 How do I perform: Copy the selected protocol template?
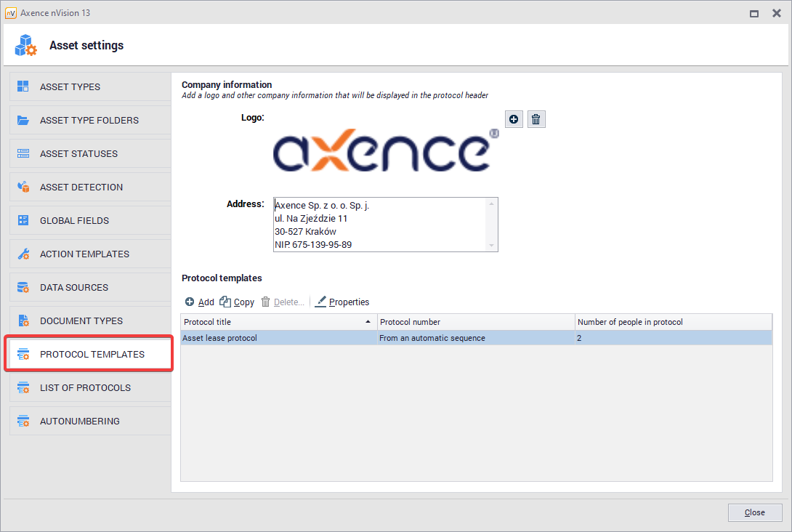pos(238,302)
